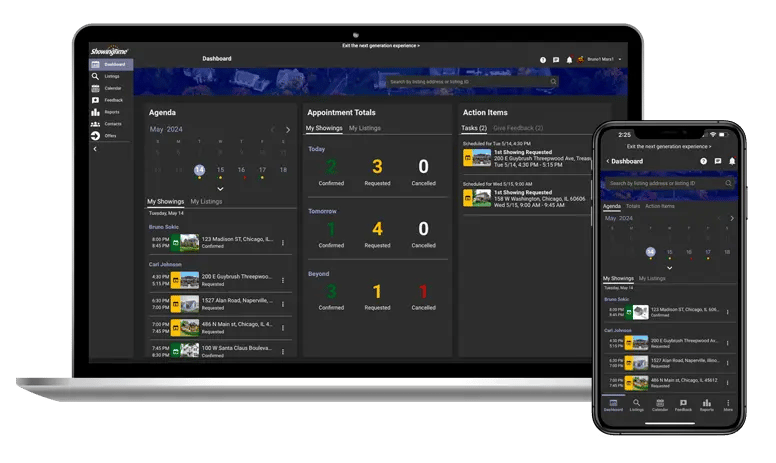This screenshot has width=776, height=463.
Task: Tap Feedback in the phone bottom navigation
Action: point(683,405)
